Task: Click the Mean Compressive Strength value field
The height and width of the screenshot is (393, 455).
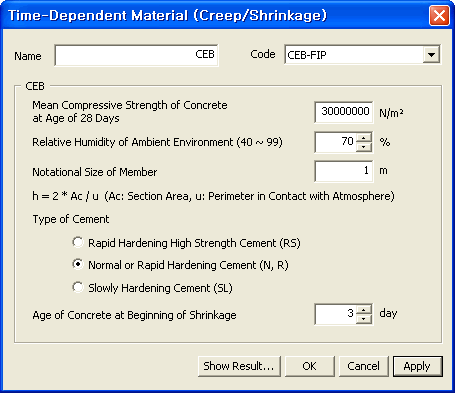Action: point(344,112)
